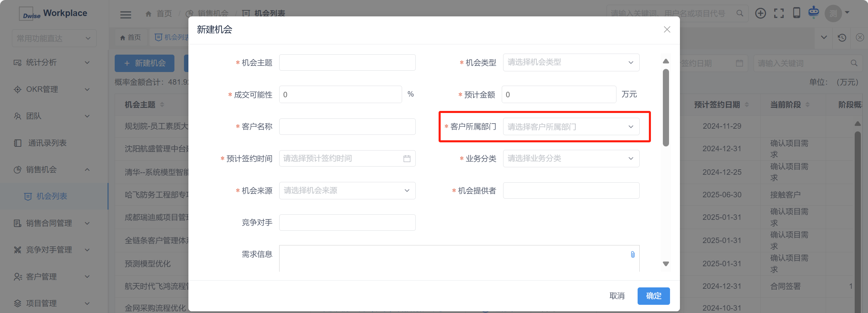Click table row 预测模型优化

coord(148,264)
